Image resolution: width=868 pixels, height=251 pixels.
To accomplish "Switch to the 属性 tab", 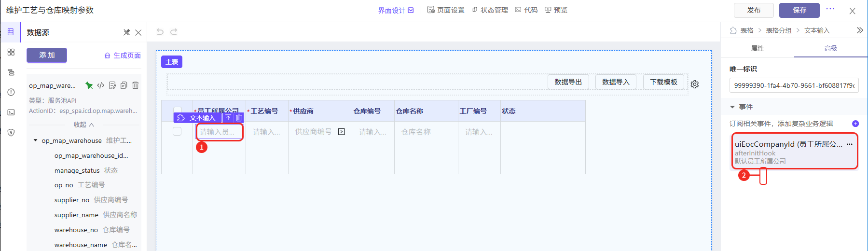I will tap(757, 48).
